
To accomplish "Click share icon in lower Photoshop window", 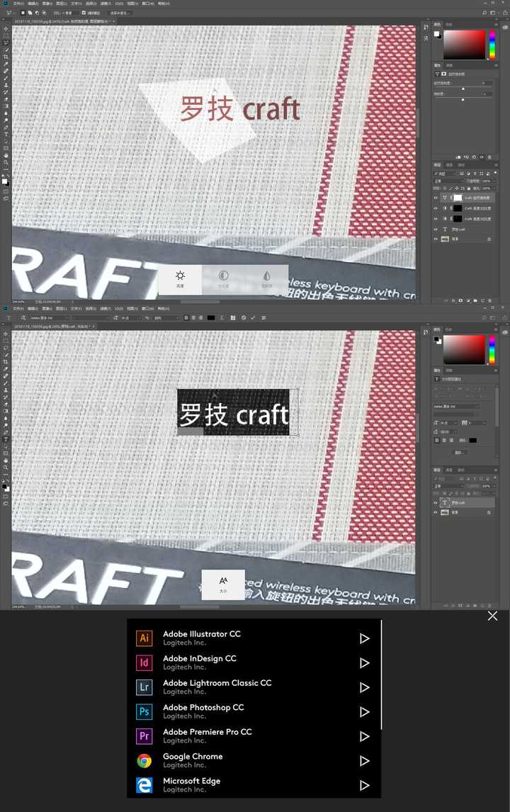I will (x=505, y=317).
